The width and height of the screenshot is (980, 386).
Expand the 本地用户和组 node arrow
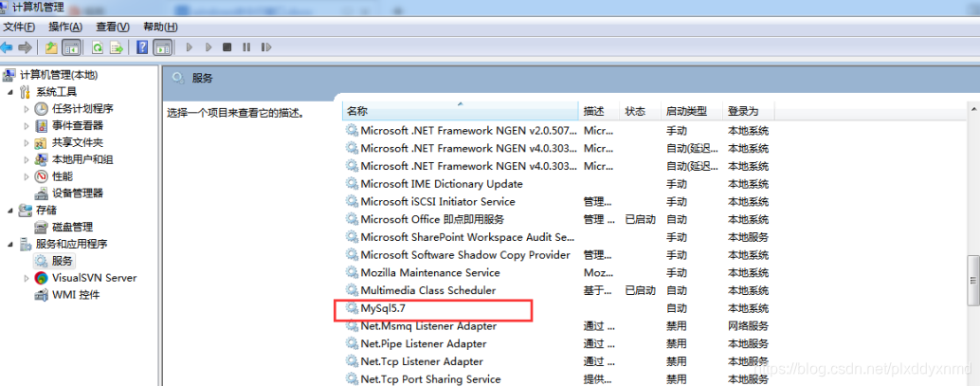click(27, 159)
